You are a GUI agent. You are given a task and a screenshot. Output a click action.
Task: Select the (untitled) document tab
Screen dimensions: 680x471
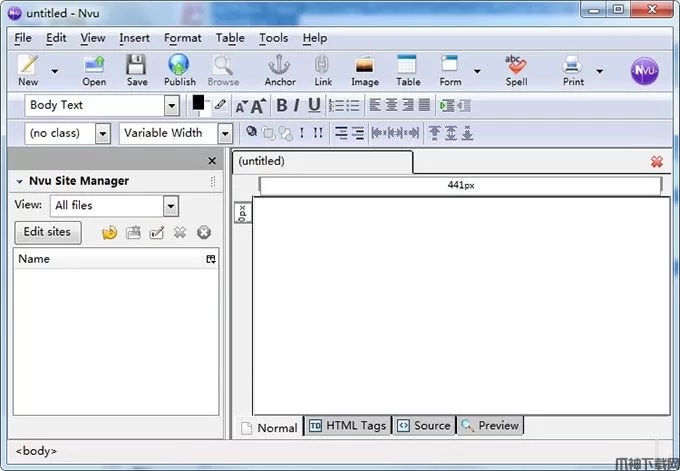click(322, 161)
